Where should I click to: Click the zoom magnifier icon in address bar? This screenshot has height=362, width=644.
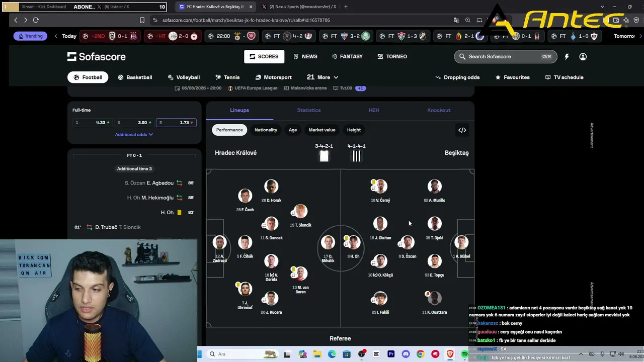(x=468, y=20)
